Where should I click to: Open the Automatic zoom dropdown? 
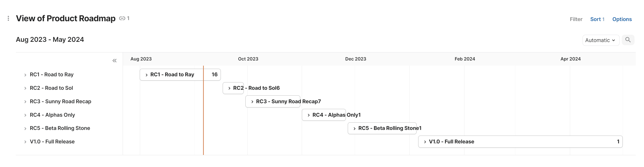coord(600,40)
